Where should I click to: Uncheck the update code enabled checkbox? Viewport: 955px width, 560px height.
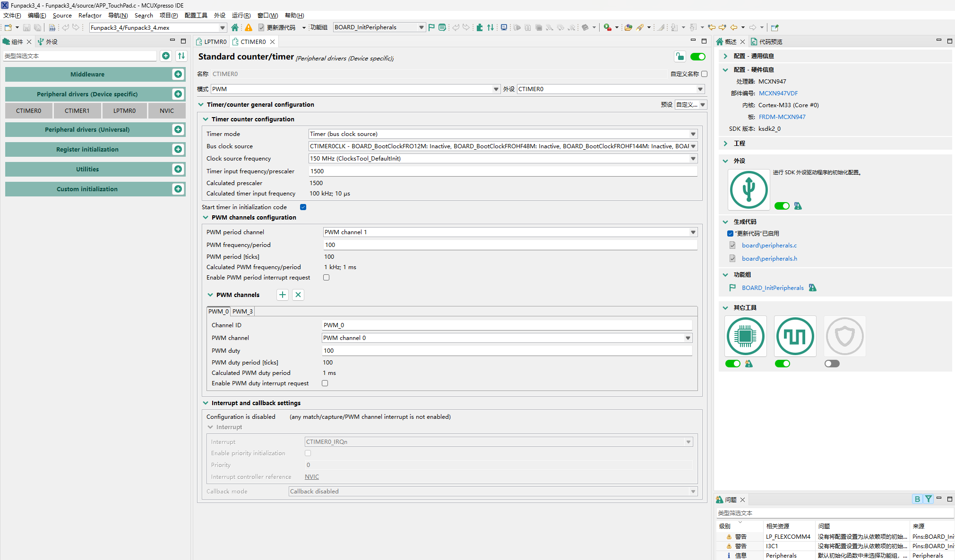pyautogui.click(x=730, y=234)
